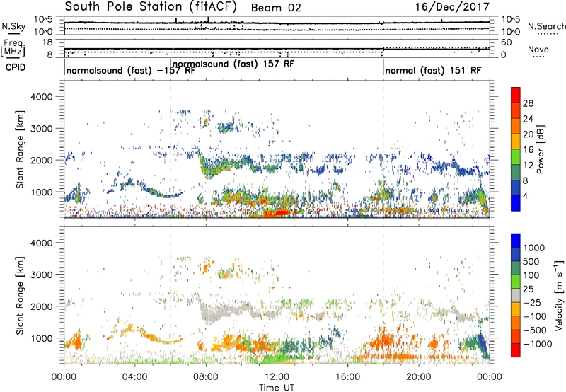Click 'normal (fast) 151 RF' CPID text
Screen dimensions: 566x392
pyautogui.click(x=433, y=70)
